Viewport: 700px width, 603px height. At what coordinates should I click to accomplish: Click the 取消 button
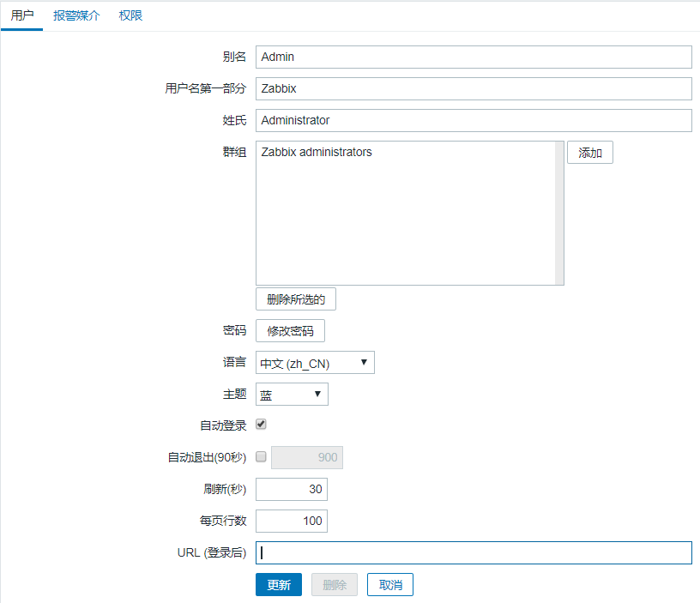[390, 585]
